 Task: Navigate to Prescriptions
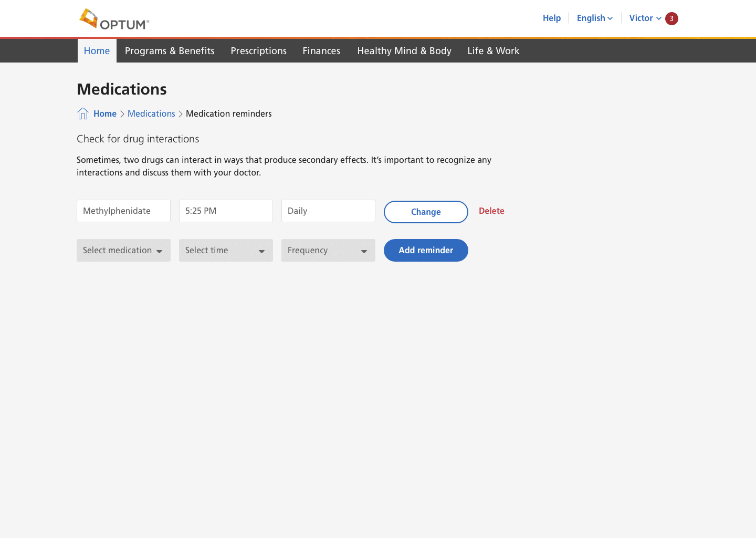pos(259,51)
